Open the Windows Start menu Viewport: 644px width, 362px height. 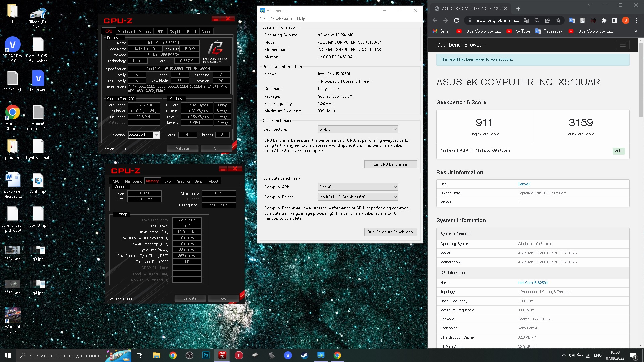tap(8, 355)
